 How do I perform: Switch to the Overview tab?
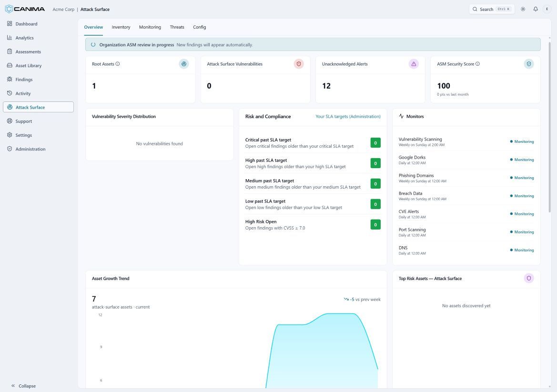click(x=93, y=27)
